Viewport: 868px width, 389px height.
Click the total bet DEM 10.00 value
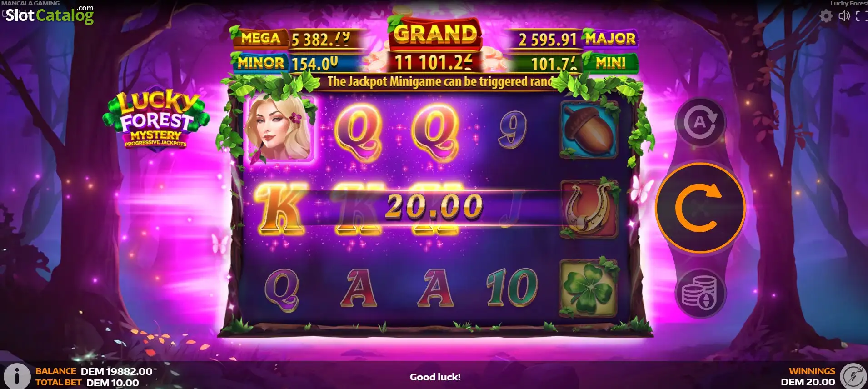(x=112, y=383)
